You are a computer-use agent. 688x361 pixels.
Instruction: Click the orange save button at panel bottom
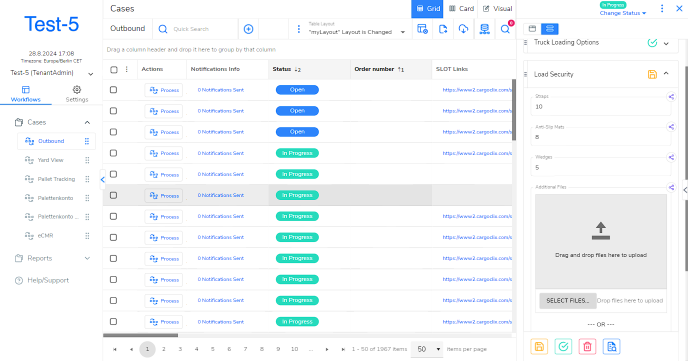click(x=539, y=347)
